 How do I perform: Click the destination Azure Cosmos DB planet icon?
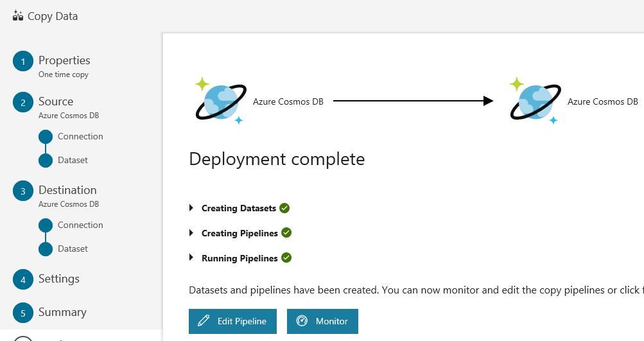pos(535,101)
